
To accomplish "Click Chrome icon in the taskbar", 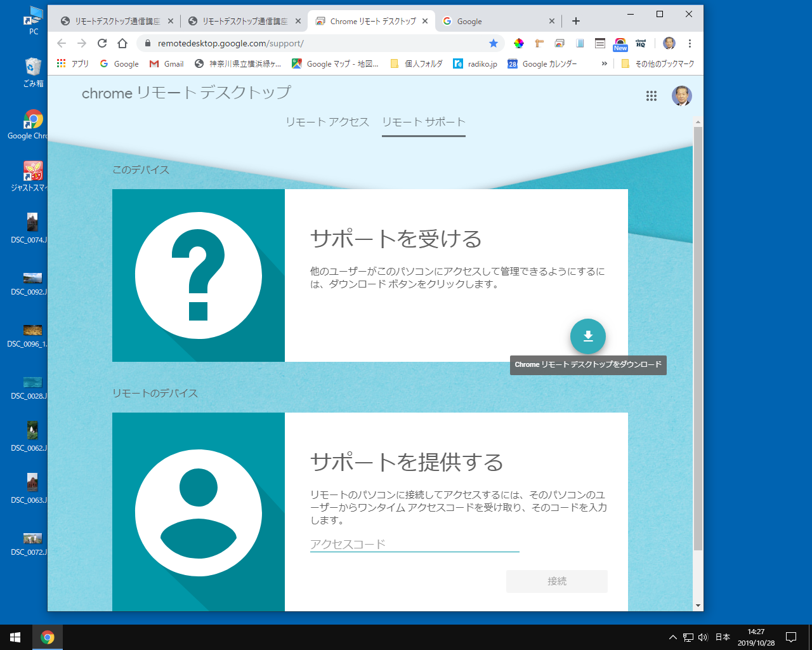I will tap(48, 637).
